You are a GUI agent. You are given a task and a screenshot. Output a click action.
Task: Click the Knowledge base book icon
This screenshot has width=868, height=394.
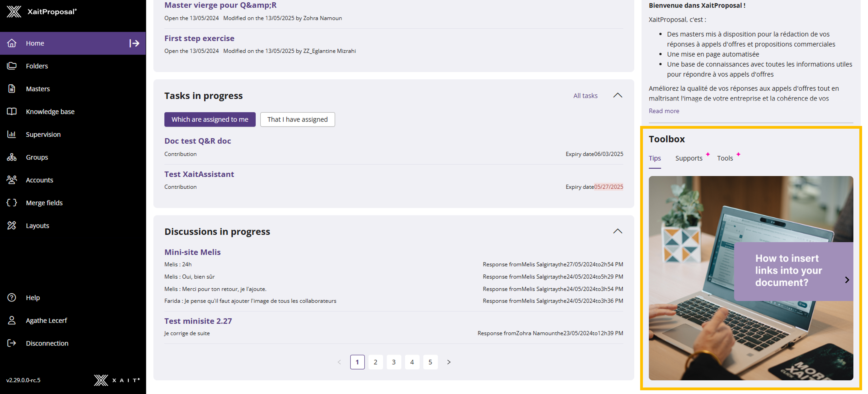tap(12, 112)
